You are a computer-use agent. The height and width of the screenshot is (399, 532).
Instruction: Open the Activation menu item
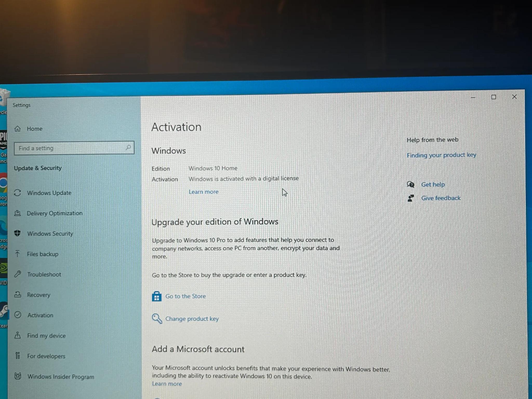[x=40, y=315]
